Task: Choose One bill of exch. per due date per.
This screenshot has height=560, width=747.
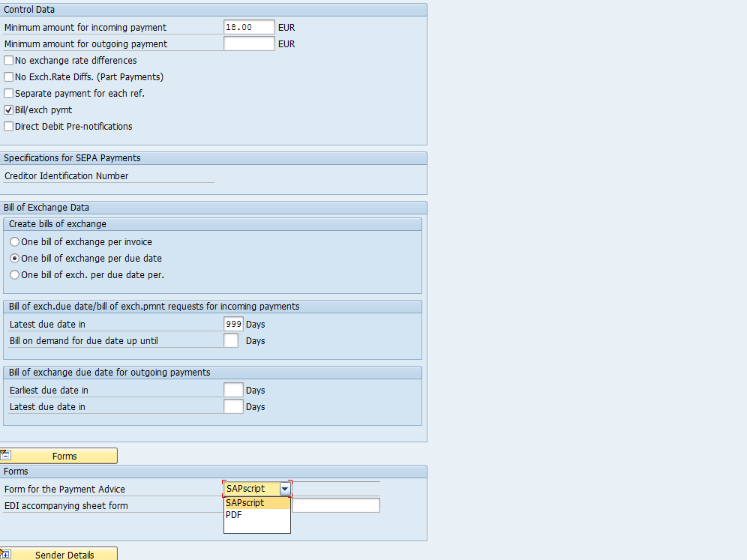Action: (15, 275)
